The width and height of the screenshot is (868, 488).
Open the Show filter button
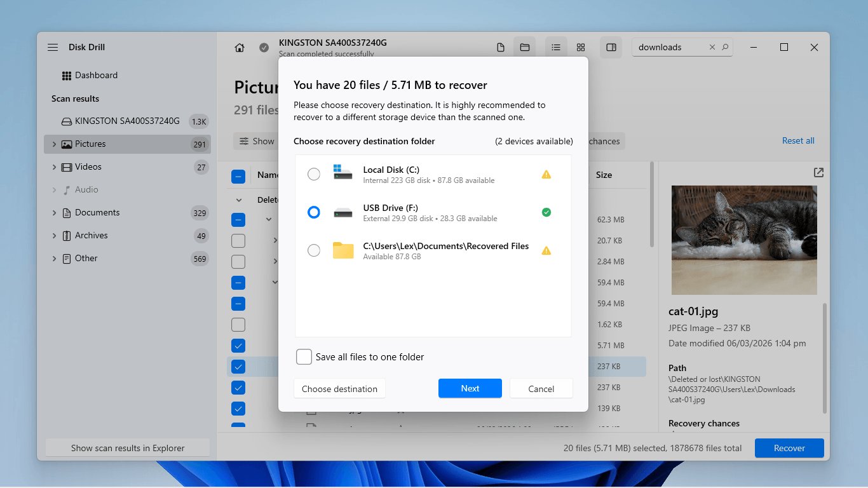[257, 141]
